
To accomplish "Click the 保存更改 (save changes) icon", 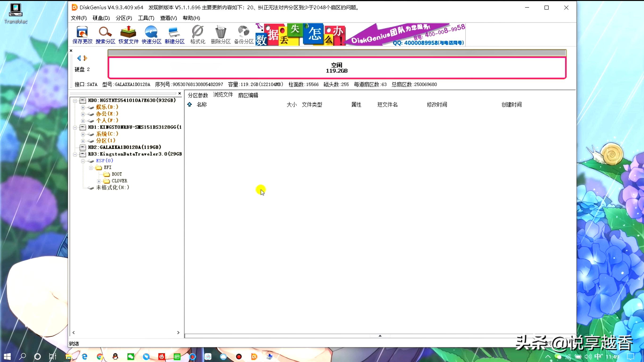I will [82, 35].
